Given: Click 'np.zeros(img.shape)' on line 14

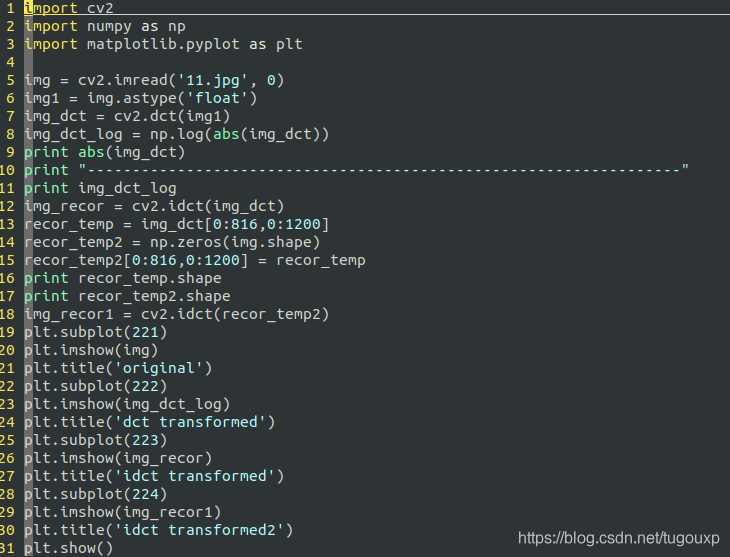Looking at the screenshot, I should [x=235, y=243].
